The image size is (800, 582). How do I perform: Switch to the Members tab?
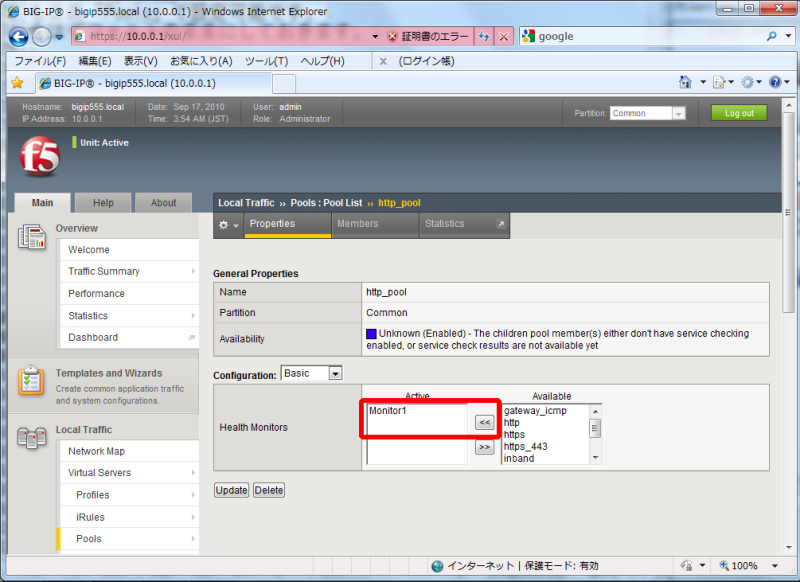click(x=358, y=224)
